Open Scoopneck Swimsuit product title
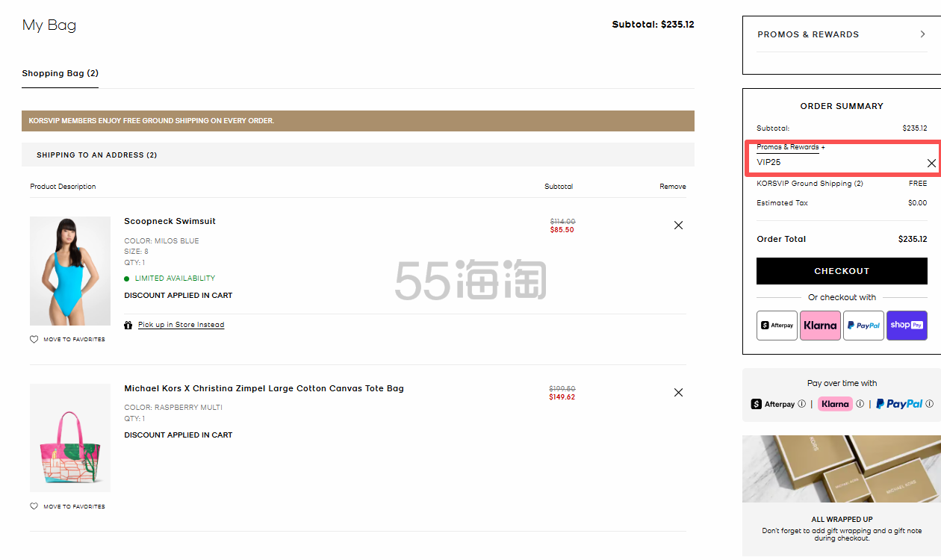The image size is (941, 560). coord(170,221)
